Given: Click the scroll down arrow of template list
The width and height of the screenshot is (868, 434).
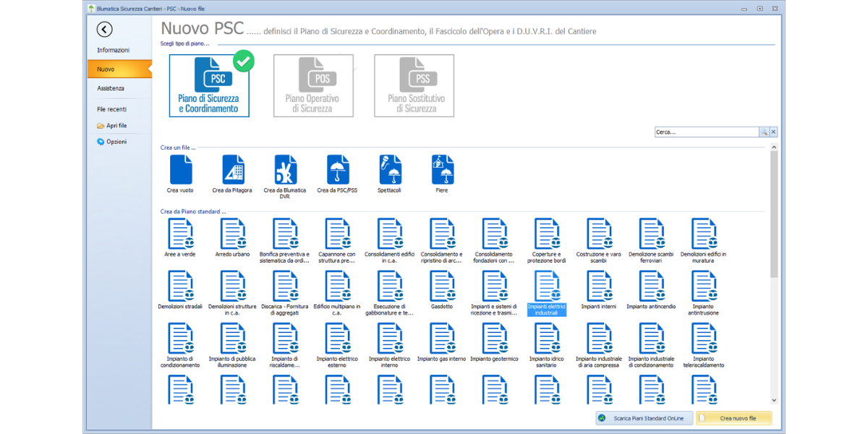Looking at the screenshot, I should coord(774,400).
